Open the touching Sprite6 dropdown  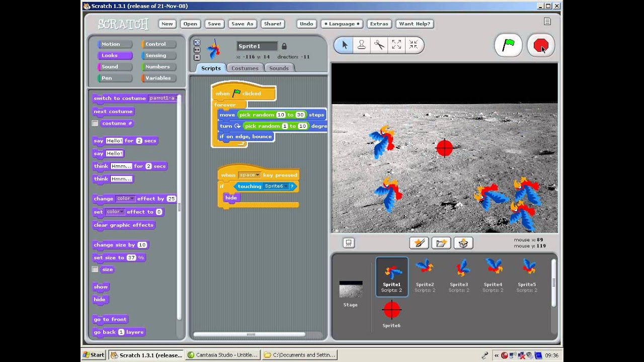276,186
